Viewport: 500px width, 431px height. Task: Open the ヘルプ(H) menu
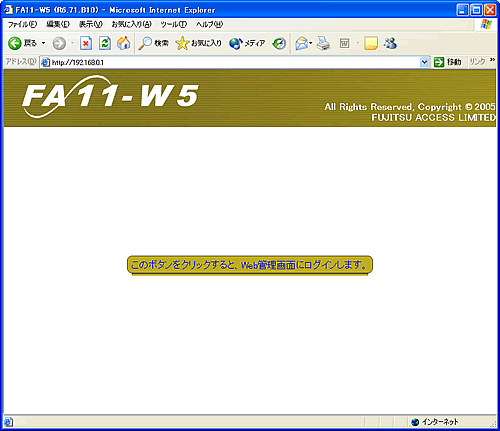click(x=209, y=24)
